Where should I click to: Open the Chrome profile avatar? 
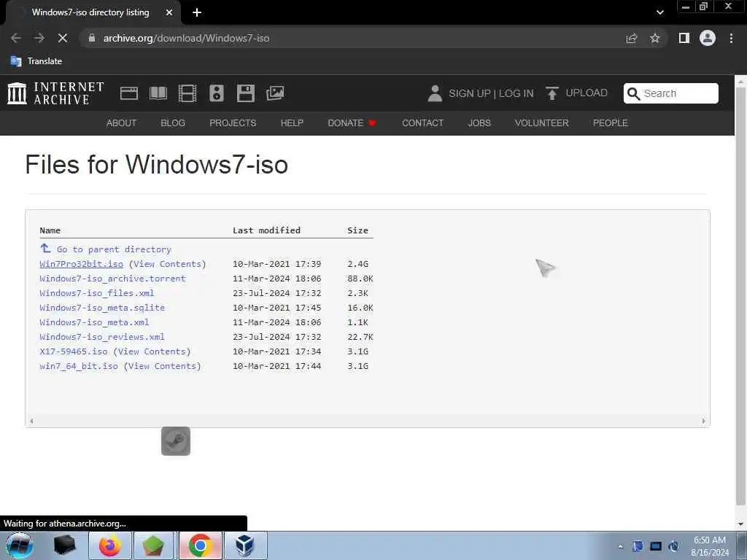coord(708,38)
